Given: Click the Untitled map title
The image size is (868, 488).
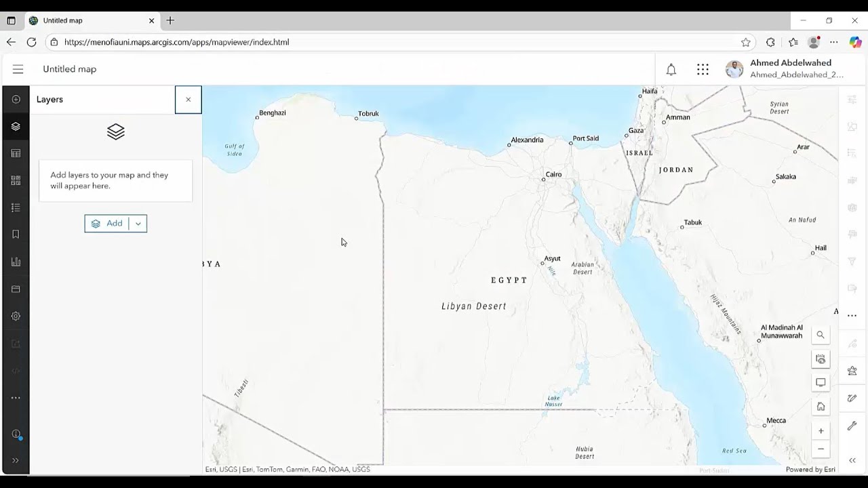Looking at the screenshot, I should click(70, 69).
